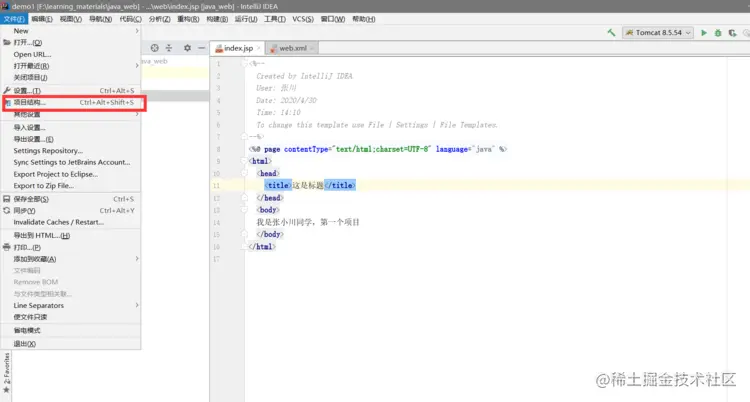
Task: Open the 工具 menu
Action: click(x=275, y=19)
